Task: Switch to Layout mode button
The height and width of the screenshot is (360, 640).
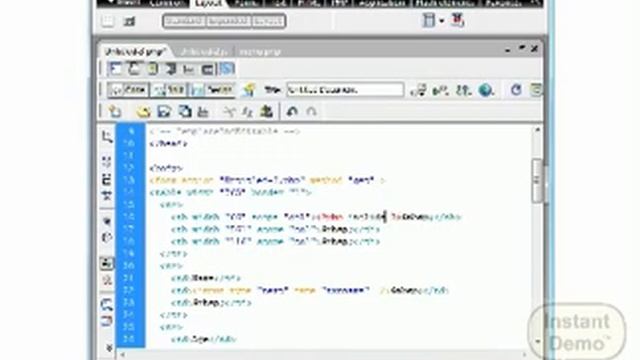Action: click(268, 21)
